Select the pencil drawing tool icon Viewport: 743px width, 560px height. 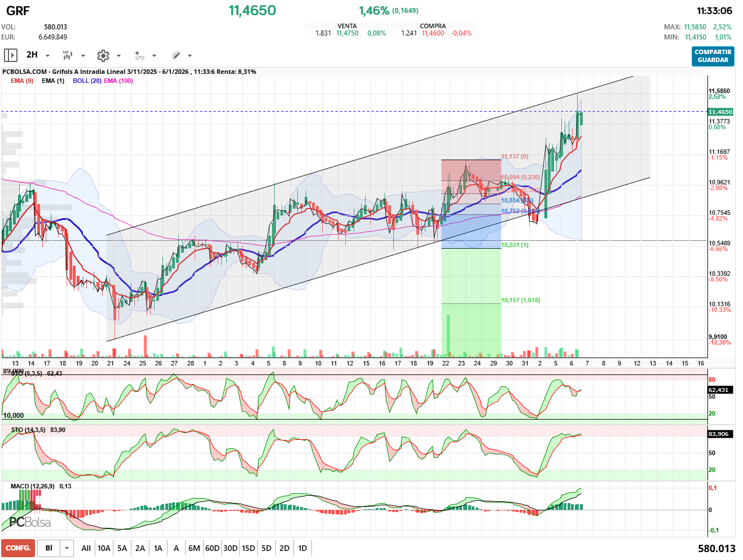tap(175, 55)
